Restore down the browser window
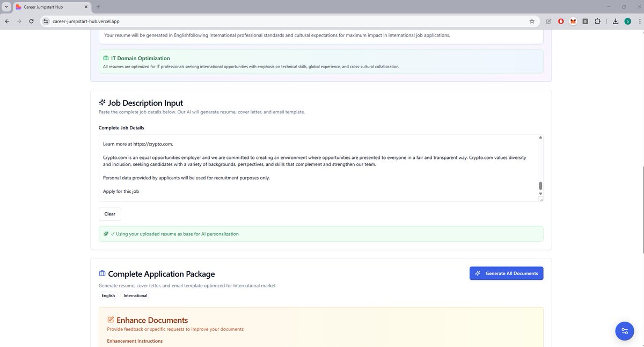This screenshot has height=347, width=644. (624, 6)
